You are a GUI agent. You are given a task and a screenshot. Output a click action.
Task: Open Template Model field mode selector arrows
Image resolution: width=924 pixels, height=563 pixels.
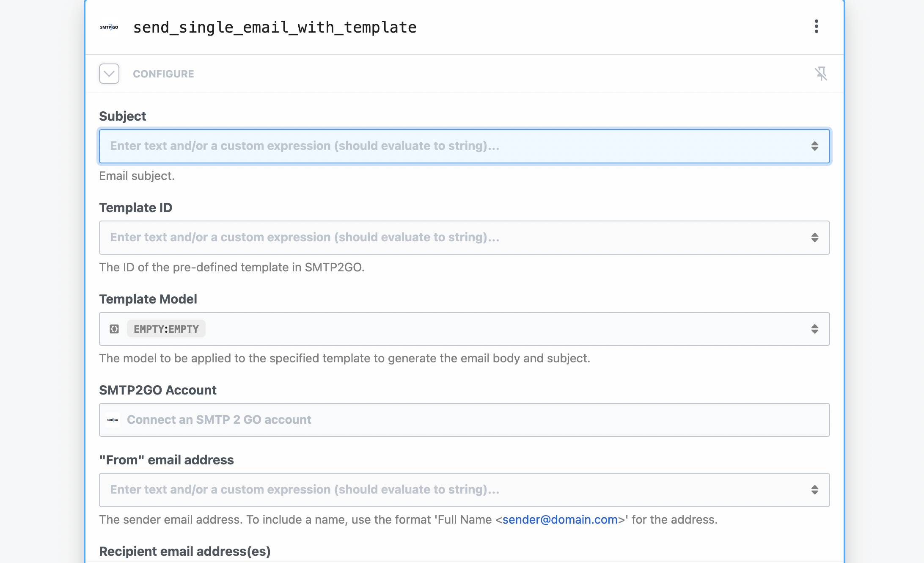pyautogui.click(x=814, y=329)
